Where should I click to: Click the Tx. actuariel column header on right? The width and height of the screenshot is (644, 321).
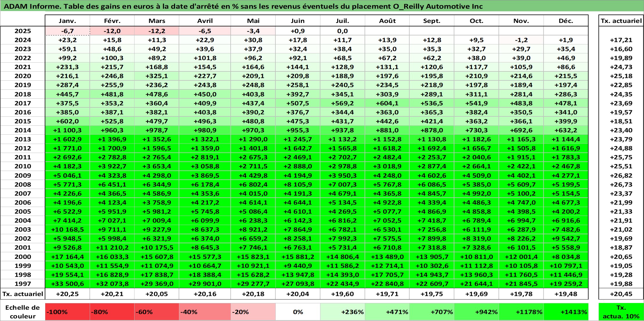click(621, 21)
